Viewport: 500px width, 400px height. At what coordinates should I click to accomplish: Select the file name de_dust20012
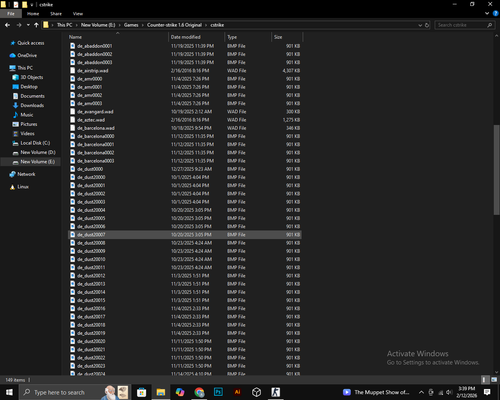pos(91,276)
